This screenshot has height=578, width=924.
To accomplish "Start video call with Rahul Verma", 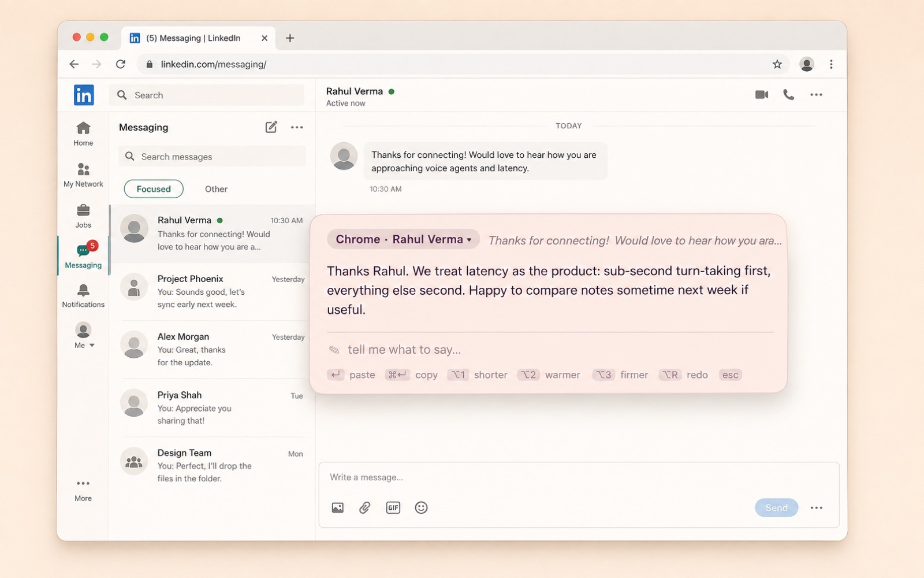I will (762, 94).
